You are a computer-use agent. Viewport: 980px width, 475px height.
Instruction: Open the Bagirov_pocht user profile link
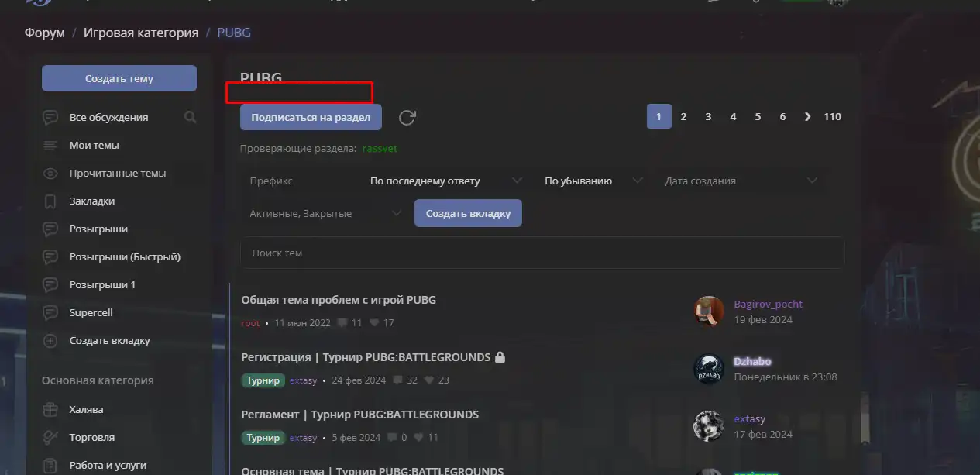pos(769,304)
